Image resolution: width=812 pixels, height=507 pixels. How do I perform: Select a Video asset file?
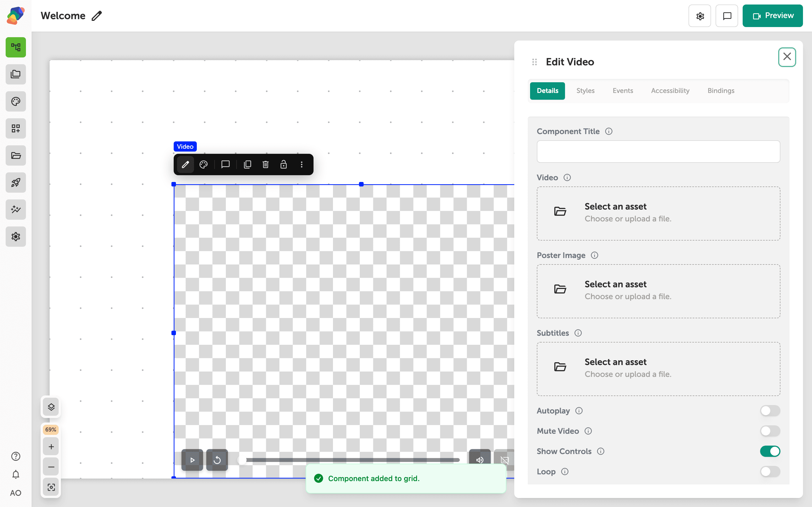click(x=658, y=213)
